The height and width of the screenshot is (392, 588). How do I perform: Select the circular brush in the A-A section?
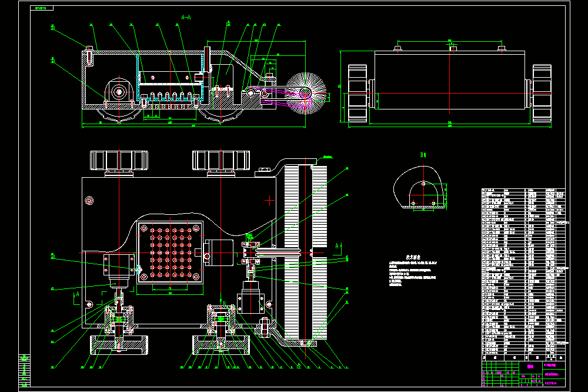pyautogui.click(x=306, y=93)
